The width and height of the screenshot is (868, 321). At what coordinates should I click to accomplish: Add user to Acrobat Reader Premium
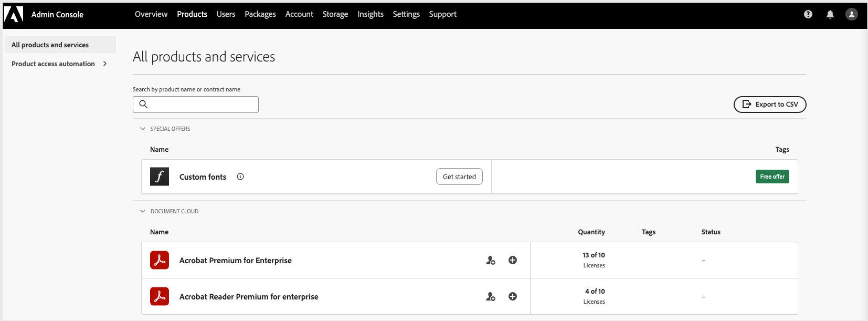coord(491,296)
